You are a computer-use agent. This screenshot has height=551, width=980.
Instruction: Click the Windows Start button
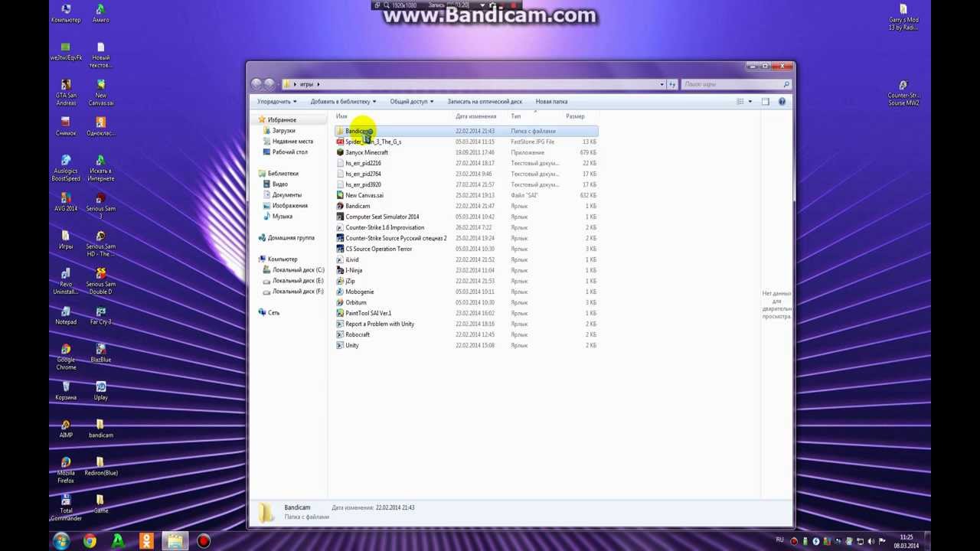pyautogui.click(x=62, y=541)
